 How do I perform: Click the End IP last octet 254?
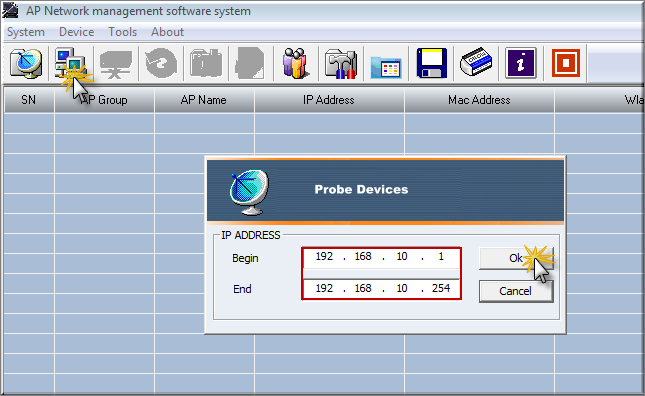pyautogui.click(x=441, y=288)
